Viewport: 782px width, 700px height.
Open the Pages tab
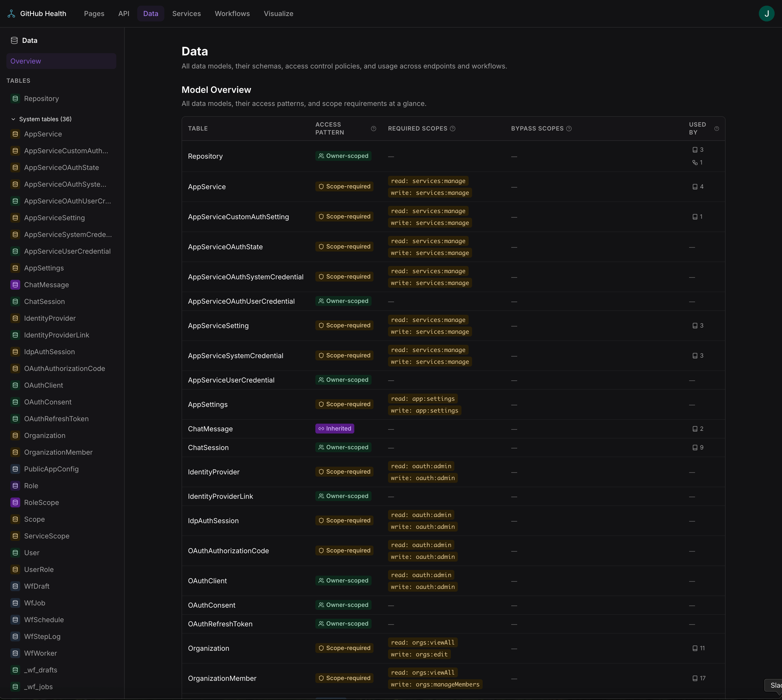[x=94, y=14]
